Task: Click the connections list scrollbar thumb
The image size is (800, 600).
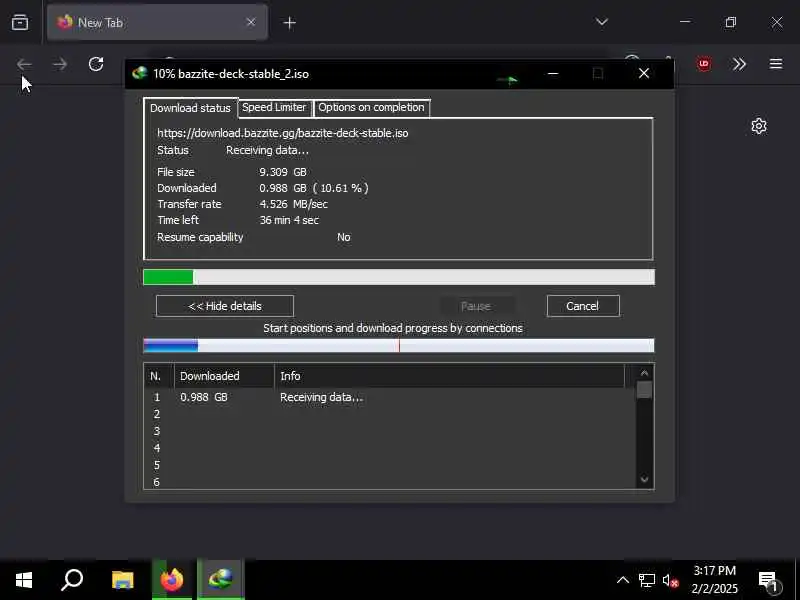Action: pos(644,389)
